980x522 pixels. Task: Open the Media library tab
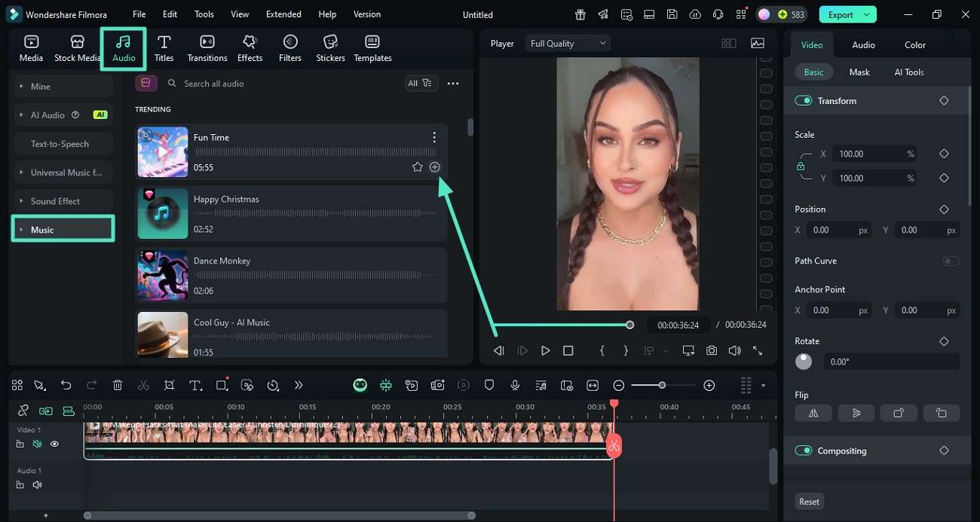click(x=31, y=48)
